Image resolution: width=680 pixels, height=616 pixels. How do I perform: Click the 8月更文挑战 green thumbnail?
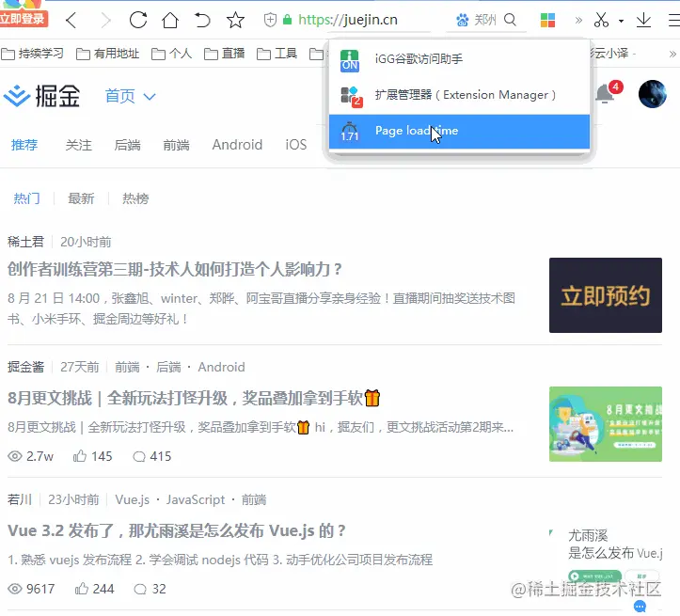tap(606, 424)
